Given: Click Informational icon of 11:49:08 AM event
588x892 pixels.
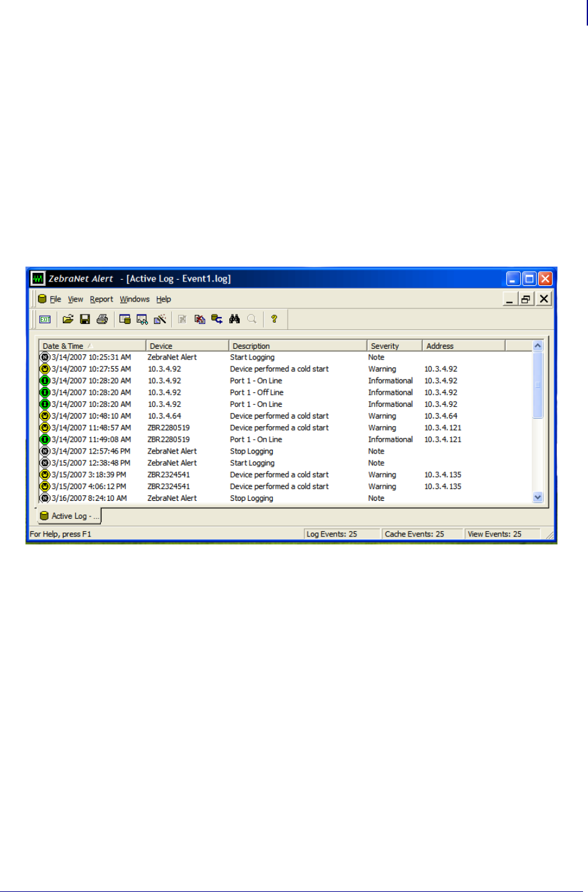Looking at the screenshot, I should (45, 440).
